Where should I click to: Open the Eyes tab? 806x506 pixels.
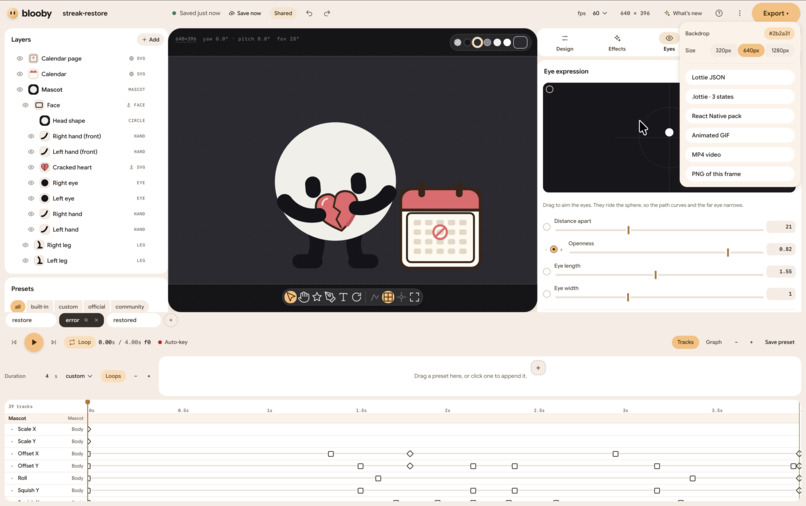coord(669,43)
